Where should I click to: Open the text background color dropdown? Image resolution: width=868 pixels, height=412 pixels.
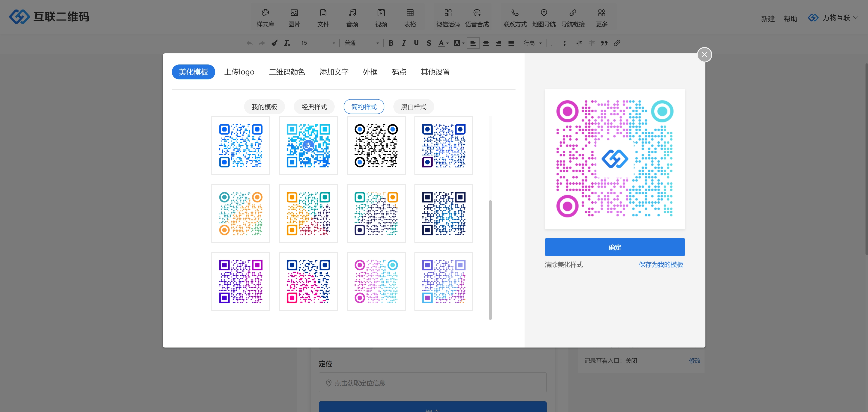pyautogui.click(x=459, y=43)
